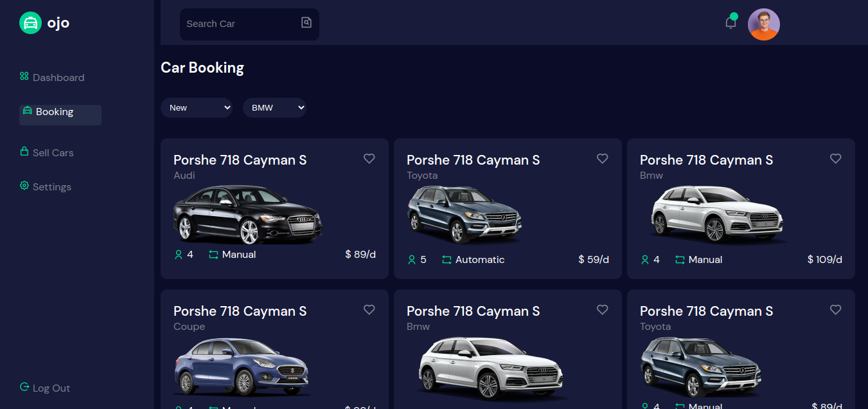Focus the Search Car input field
This screenshot has width=868, height=409.
tap(241, 24)
